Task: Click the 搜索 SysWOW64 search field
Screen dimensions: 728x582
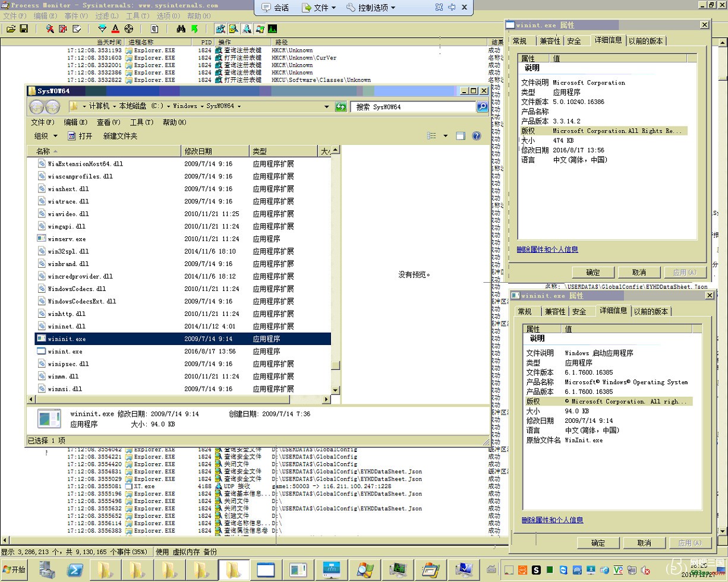Action: point(413,107)
